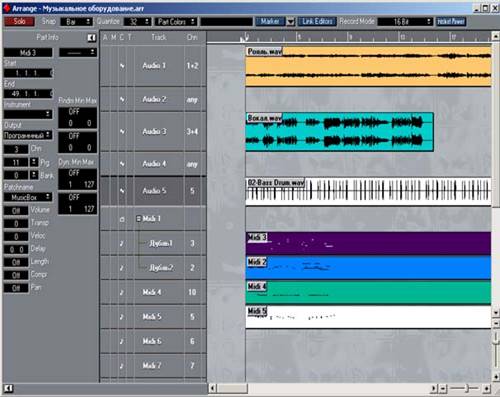The width and height of the screenshot is (500, 397).
Task: Click the horizontal scrollbar left arrow
Action: coord(212,388)
